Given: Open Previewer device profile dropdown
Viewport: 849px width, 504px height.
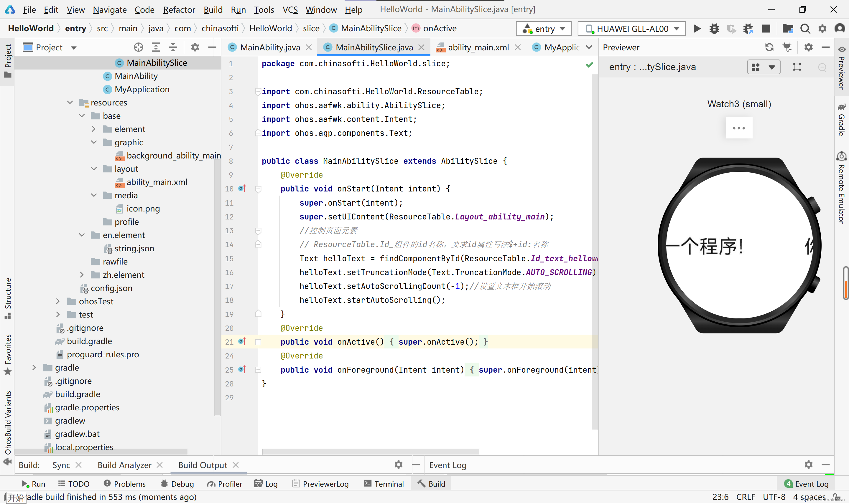Looking at the screenshot, I should click(x=763, y=67).
